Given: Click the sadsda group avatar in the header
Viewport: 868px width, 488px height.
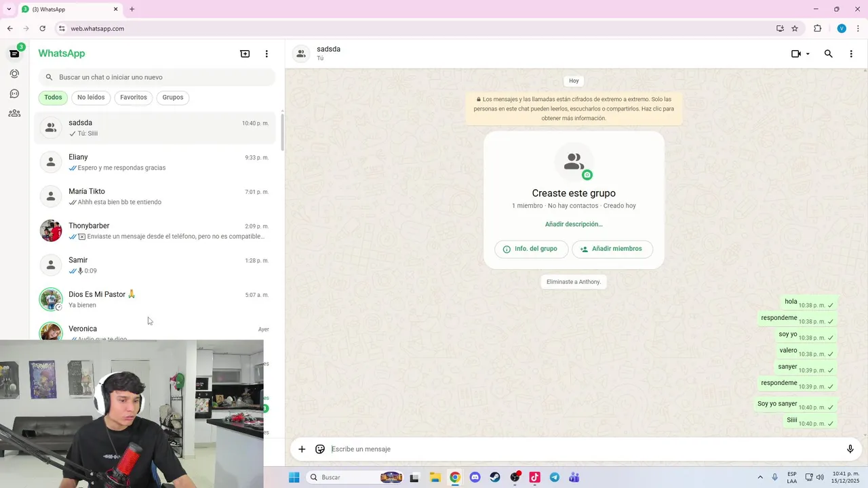Looking at the screenshot, I should [x=301, y=54].
